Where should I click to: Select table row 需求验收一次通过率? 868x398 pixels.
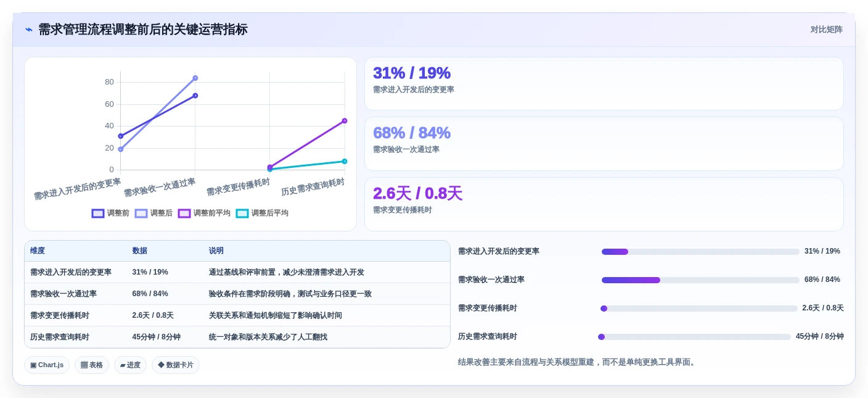237,294
